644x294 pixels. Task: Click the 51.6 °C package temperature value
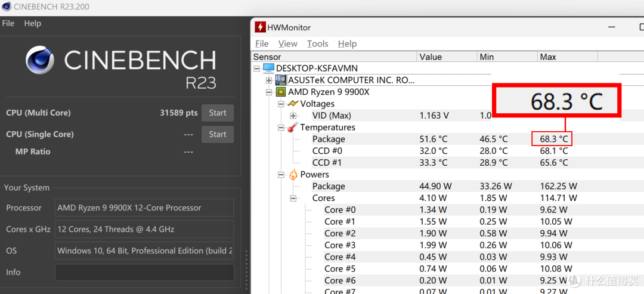434,139
